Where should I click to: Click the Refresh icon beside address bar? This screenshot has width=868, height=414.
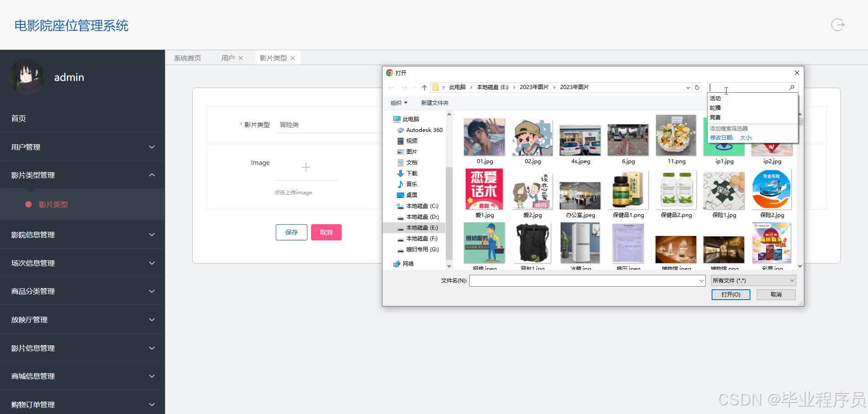click(697, 87)
